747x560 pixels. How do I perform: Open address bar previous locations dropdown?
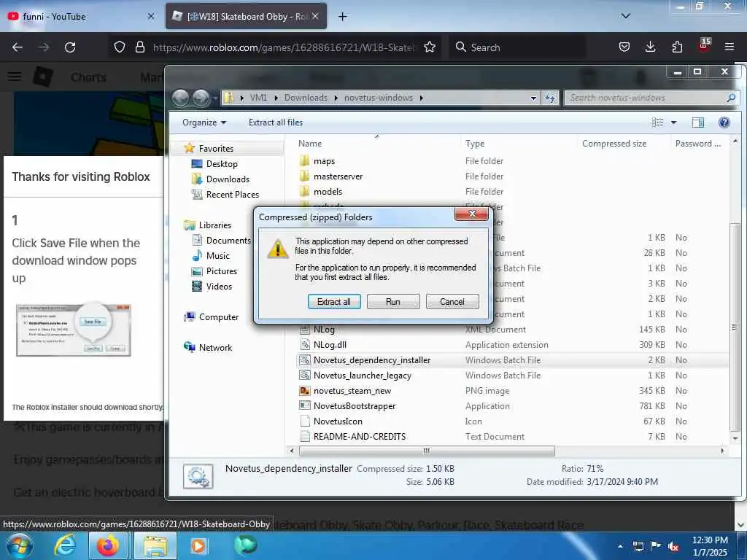[533, 98]
